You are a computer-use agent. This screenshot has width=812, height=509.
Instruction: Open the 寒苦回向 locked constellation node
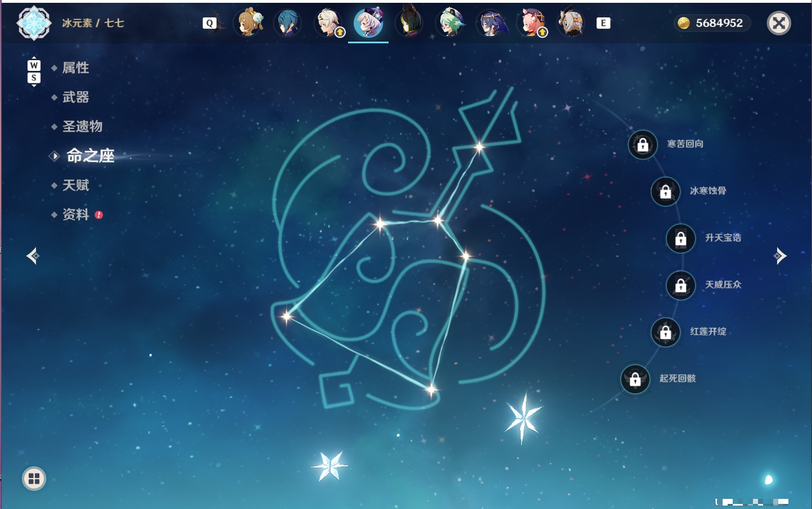643,145
